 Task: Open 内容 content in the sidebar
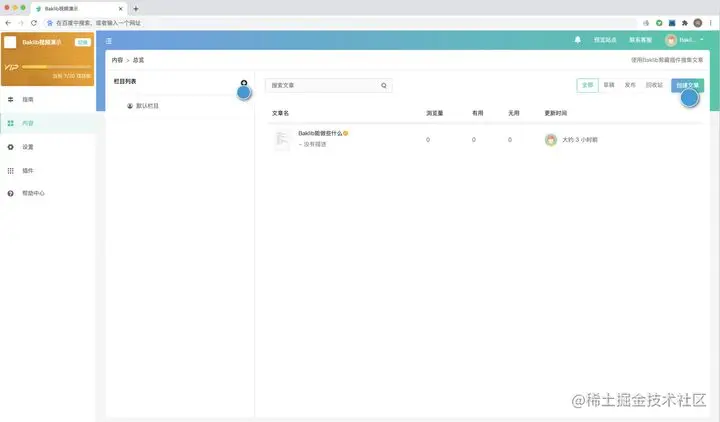tap(48, 123)
